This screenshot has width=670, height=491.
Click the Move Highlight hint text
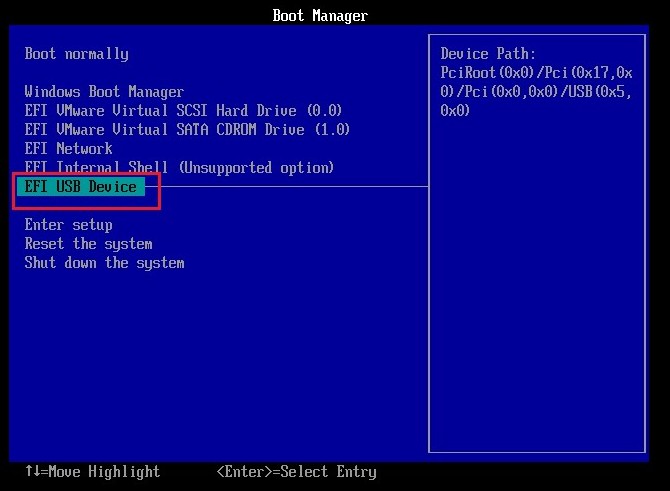[100, 472]
